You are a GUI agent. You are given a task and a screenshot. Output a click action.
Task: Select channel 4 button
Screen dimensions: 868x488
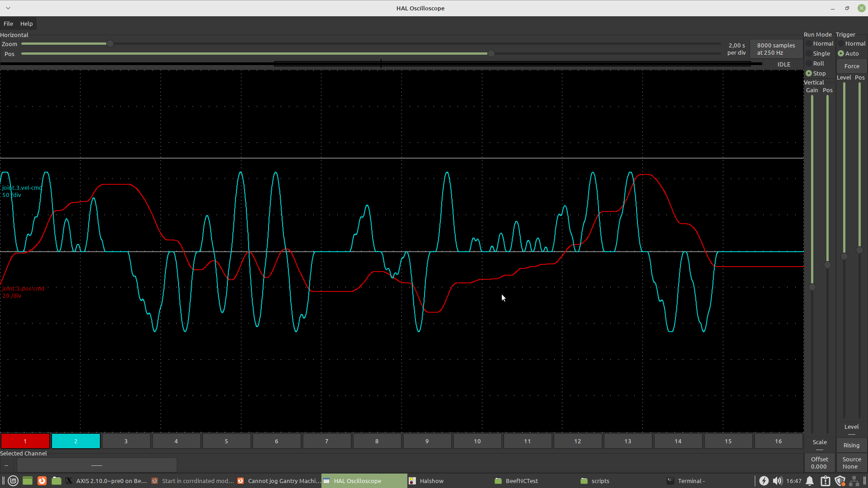(x=176, y=441)
